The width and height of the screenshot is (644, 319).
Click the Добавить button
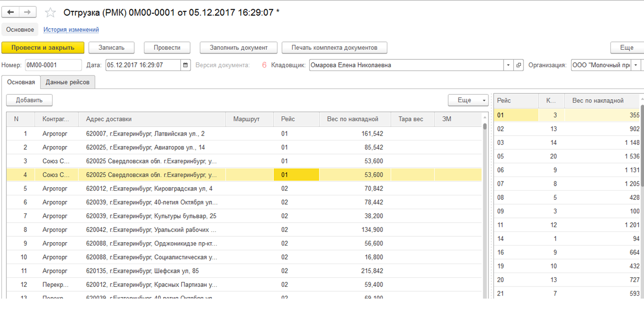click(29, 100)
